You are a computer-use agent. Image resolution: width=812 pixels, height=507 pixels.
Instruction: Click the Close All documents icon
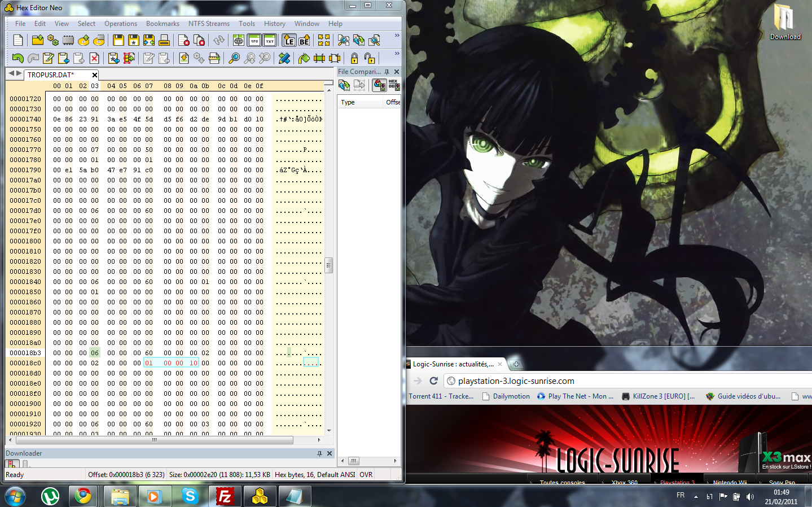coord(199,40)
